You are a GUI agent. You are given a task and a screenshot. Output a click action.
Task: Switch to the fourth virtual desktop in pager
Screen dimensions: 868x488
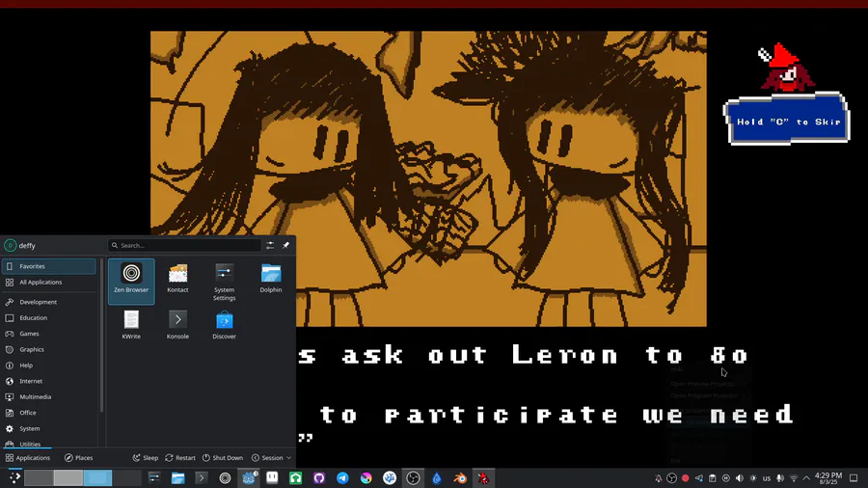127,477
